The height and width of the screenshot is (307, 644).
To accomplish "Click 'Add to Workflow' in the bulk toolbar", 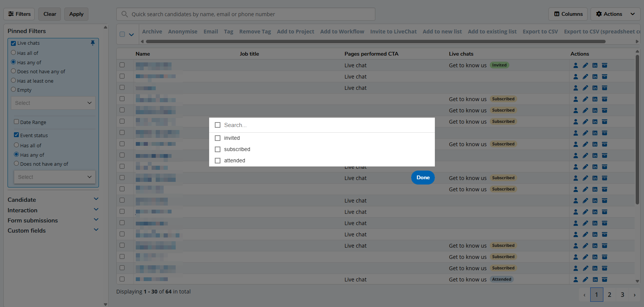I will coord(342,32).
